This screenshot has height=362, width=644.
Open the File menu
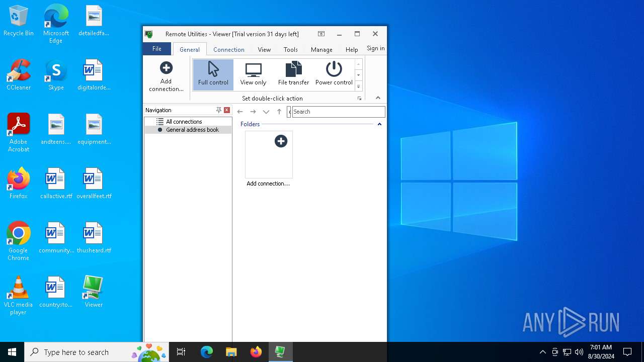coord(157,49)
